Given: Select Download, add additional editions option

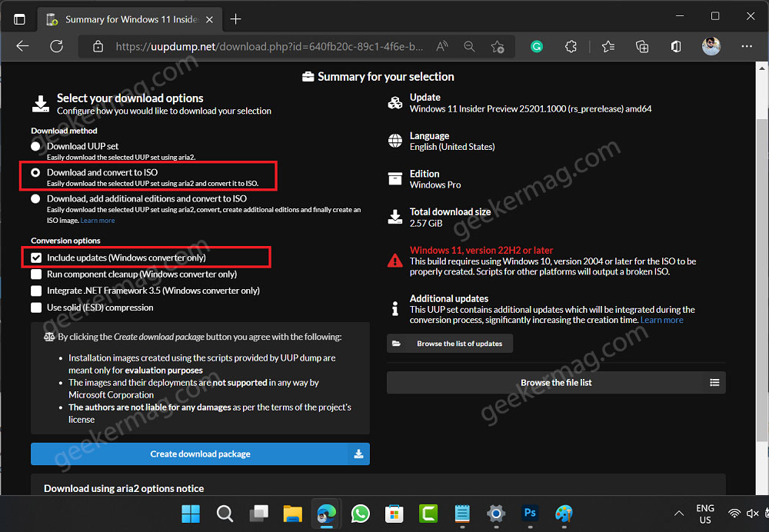Looking at the screenshot, I should pos(35,198).
